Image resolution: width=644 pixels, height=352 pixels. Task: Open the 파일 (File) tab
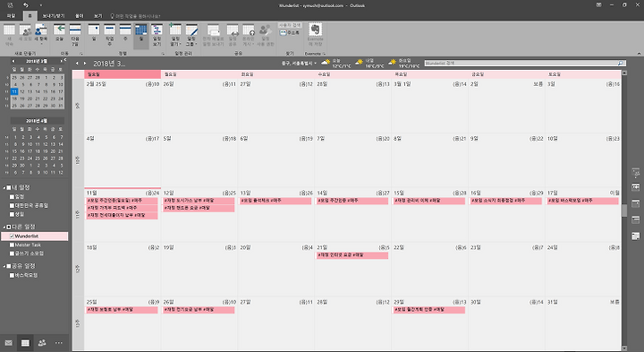pos(11,16)
